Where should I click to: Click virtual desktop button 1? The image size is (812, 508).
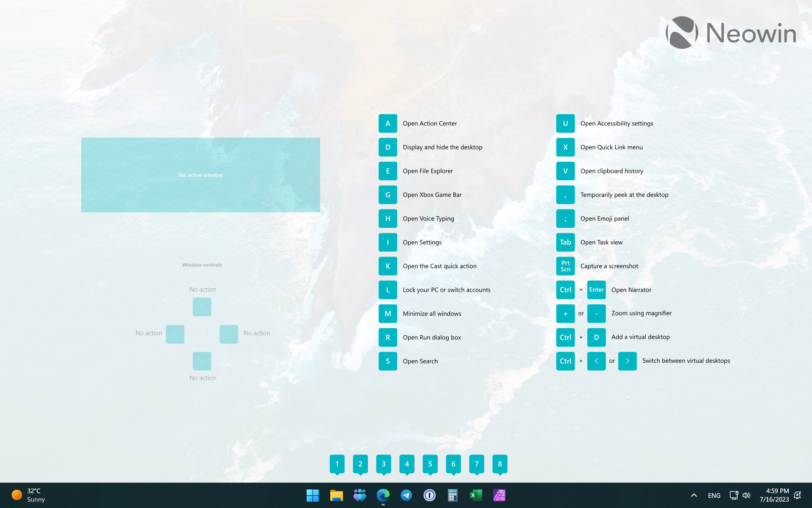pyautogui.click(x=337, y=464)
